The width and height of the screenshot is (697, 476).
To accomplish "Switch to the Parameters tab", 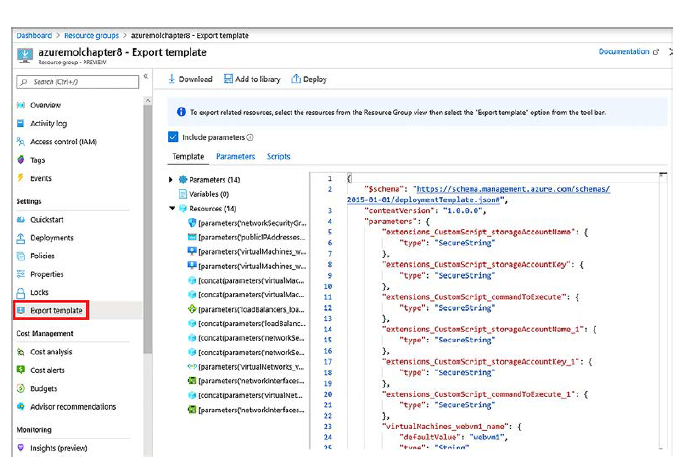I will point(235,157).
